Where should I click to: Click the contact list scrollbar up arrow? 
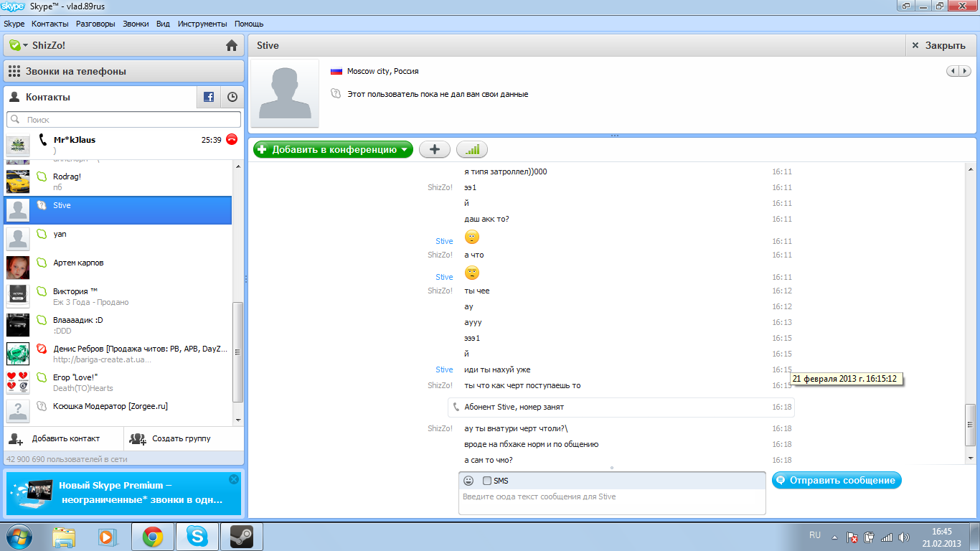(238, 165)
